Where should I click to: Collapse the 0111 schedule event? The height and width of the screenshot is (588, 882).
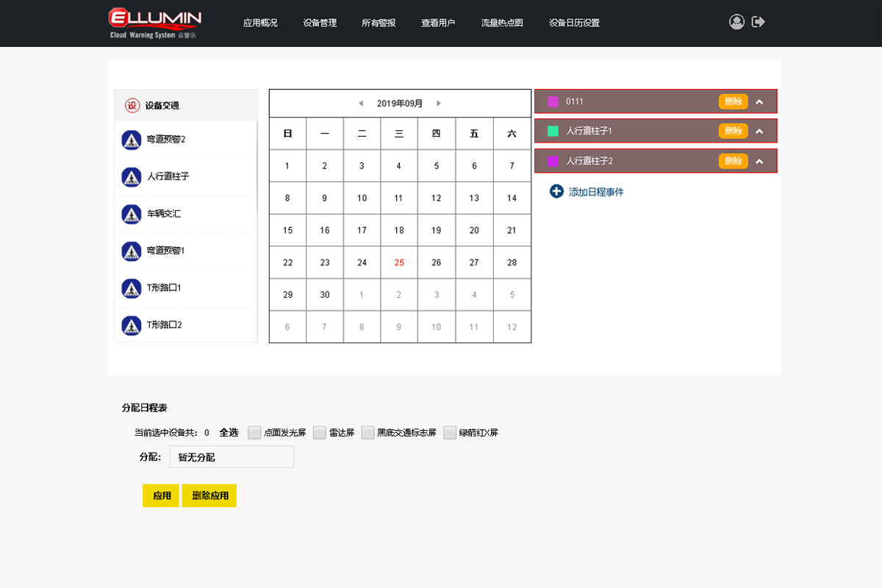tap(759, 102)
